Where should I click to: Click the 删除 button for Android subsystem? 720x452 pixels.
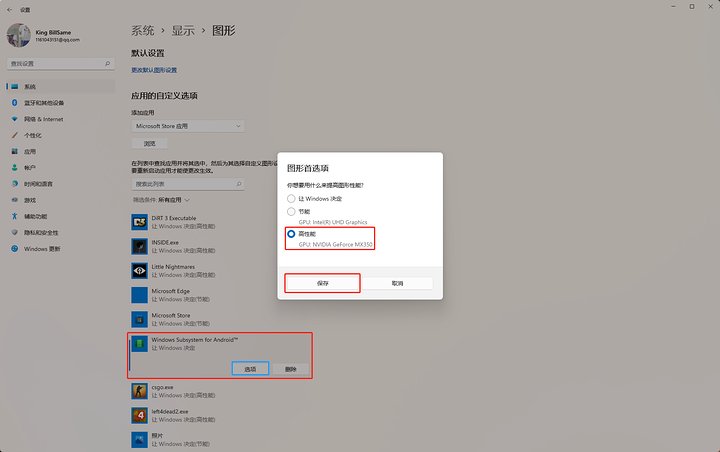(291, 369)
